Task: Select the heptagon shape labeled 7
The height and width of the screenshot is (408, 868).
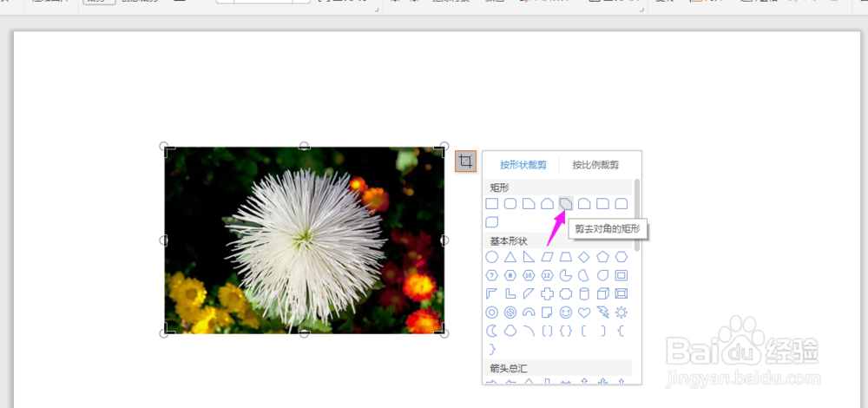Action: (x=491, y=275)
